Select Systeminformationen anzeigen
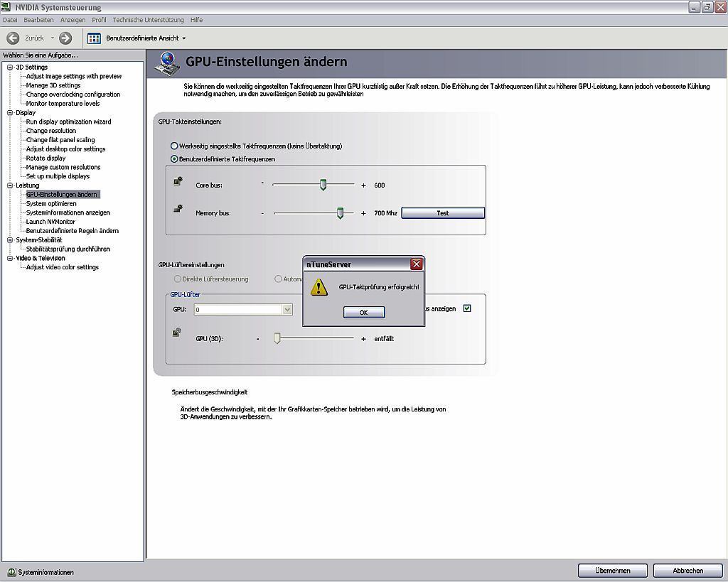The width and height of the screenshot is (728, 582). 68,212
